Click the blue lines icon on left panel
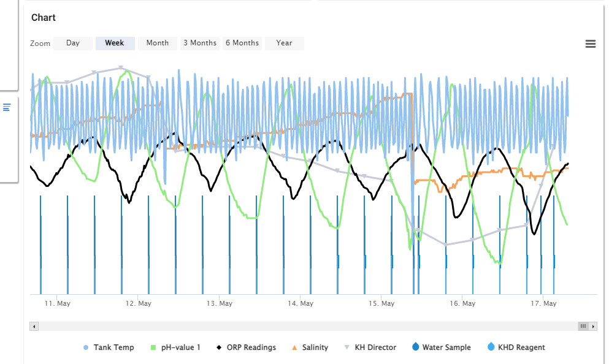 click(7, 107)
